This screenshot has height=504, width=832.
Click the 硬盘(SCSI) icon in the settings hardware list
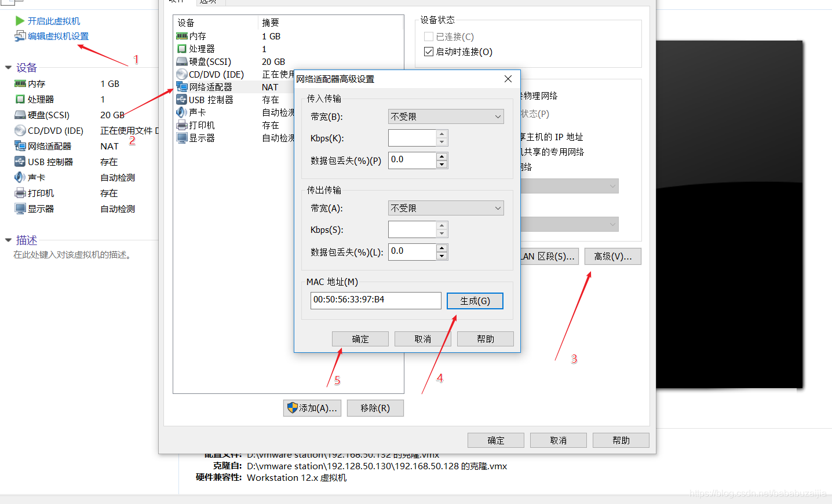182,61
